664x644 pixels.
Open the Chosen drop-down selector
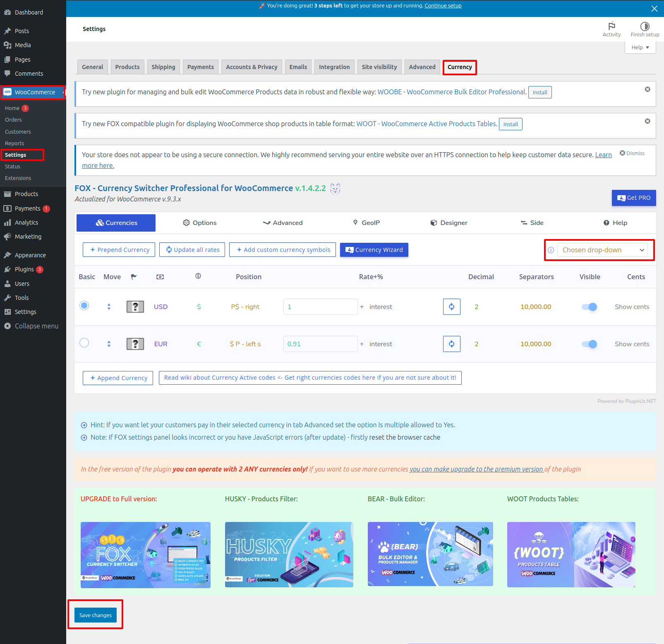[602, 250]
